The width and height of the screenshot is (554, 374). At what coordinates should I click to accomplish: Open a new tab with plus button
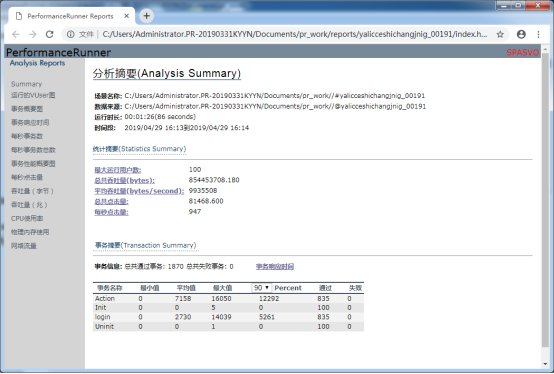[x=146, y=16]
